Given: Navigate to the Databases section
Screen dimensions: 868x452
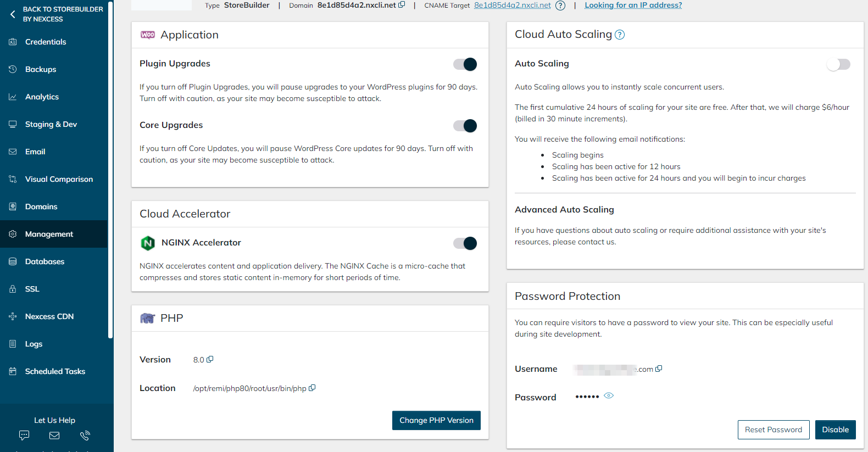Looking at the screenshot, I should coord(44,261).
